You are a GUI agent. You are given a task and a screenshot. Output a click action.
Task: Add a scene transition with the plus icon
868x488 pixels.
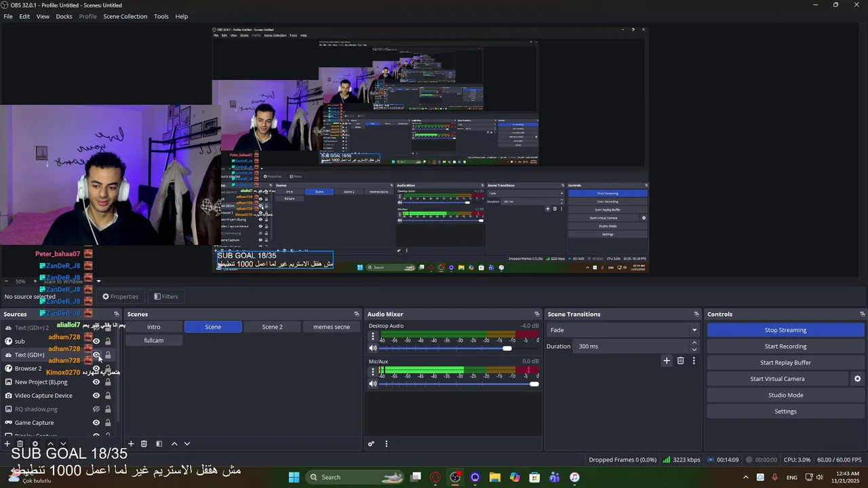pos(667,361)
